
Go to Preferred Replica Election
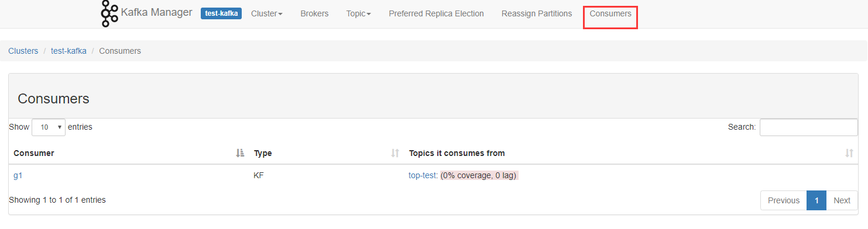pyautogui.click(x=436, y=13)
